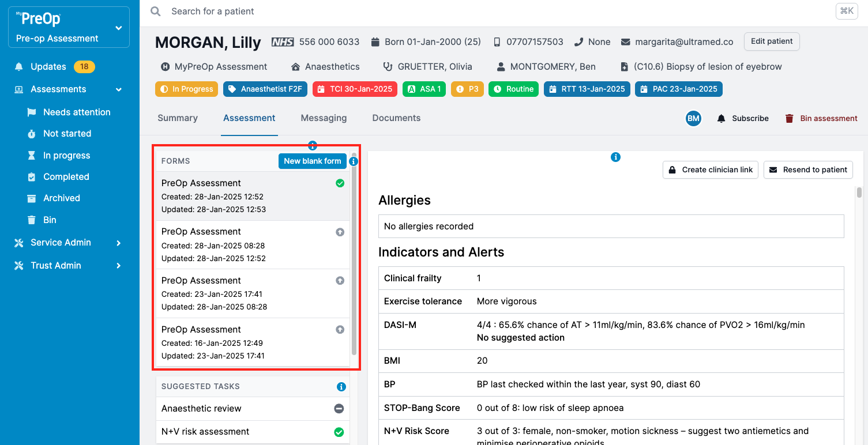Click arrow icon on form created 23-Jan-2025 17:41
The width and height of the screenshot is (868, 445).
coord(340,281)
